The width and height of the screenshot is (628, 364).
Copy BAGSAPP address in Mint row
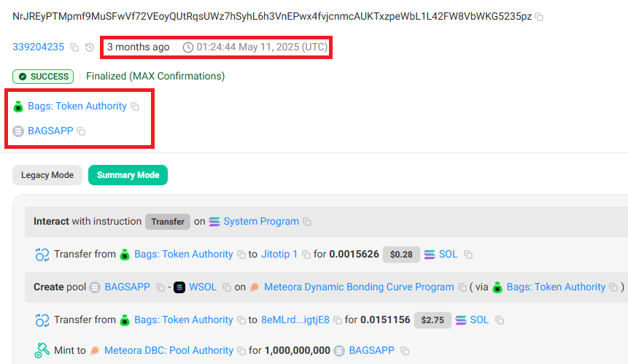(405, 351)
